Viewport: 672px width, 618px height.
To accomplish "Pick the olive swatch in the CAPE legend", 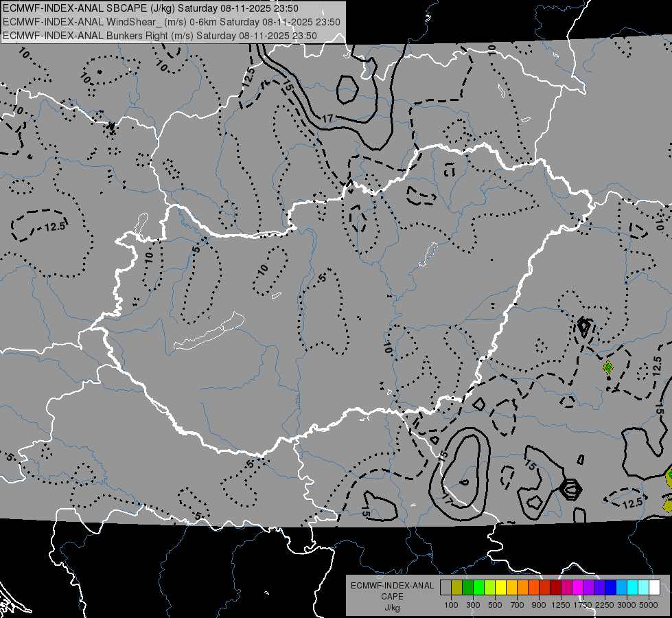I will [457, 587].
